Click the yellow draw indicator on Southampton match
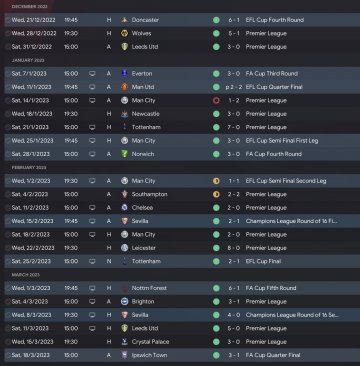 (x=216, y=194)
